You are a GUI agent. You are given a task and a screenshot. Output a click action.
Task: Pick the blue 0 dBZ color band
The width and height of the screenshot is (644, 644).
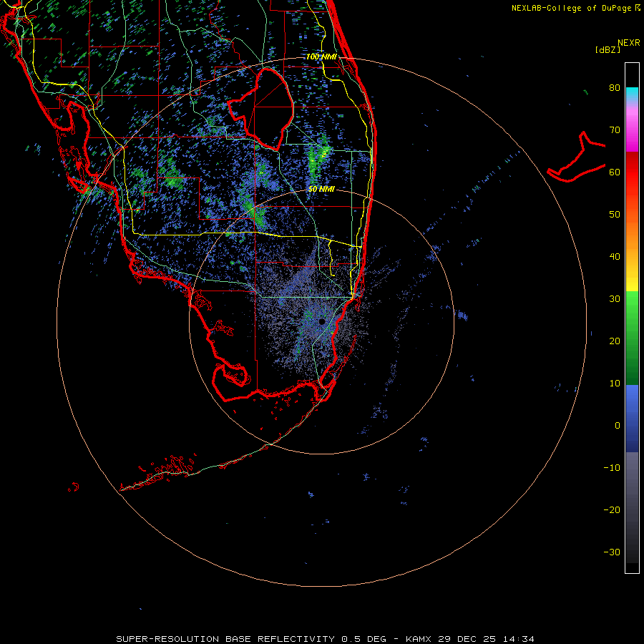[x=632, y=426]
